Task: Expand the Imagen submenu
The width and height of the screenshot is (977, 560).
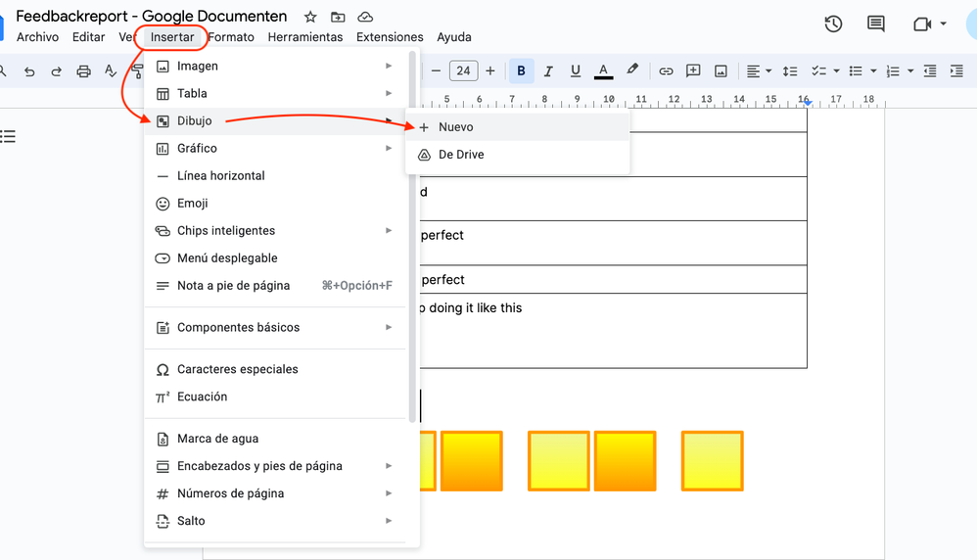Action: 275,66
